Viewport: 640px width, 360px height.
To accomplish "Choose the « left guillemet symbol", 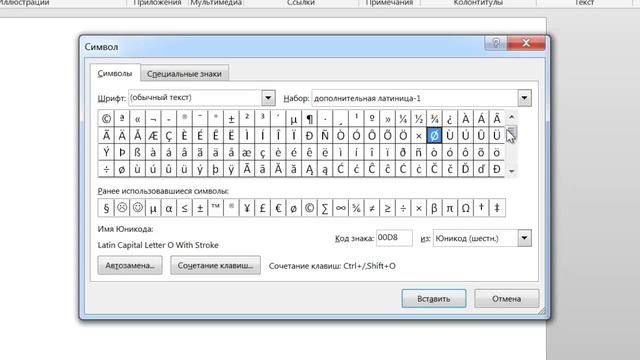I will pyautogui.click(x=138, y=118).
